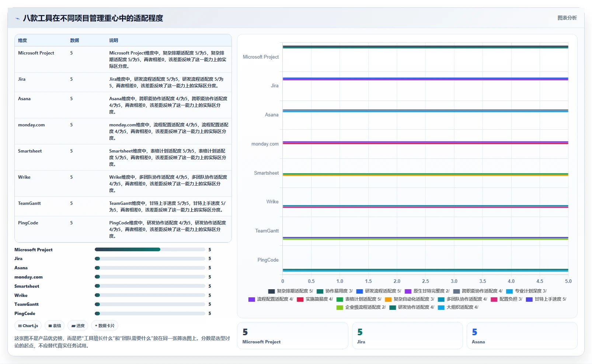
Task: Toggle the 原生甘特完整度 legend item
Action: point(427,291)
